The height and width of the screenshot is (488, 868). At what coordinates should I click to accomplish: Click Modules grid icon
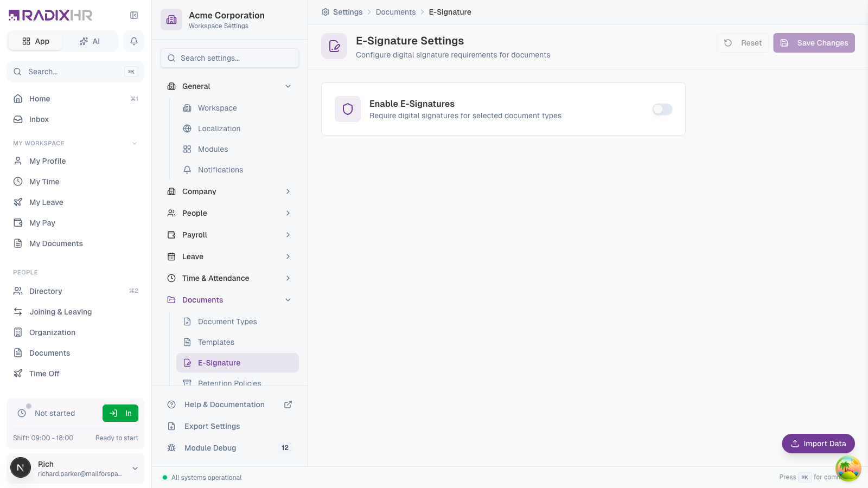click(x=187, y=149)
